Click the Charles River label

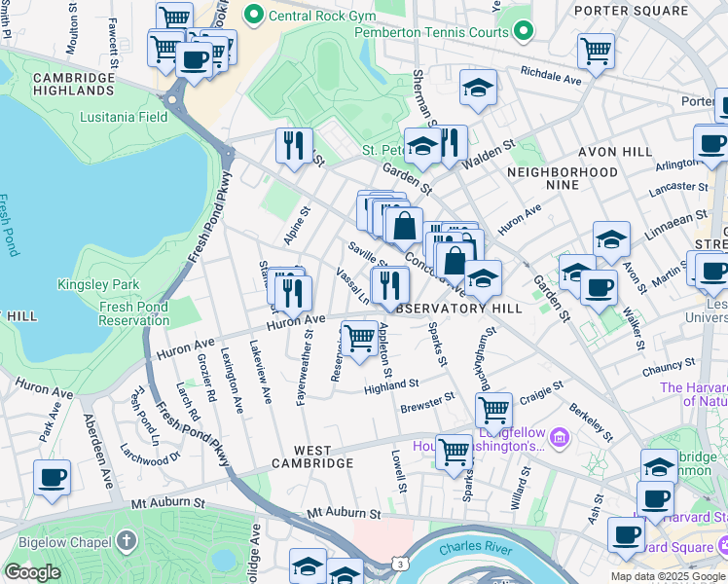pyautogui.click(x=475, y=547)
